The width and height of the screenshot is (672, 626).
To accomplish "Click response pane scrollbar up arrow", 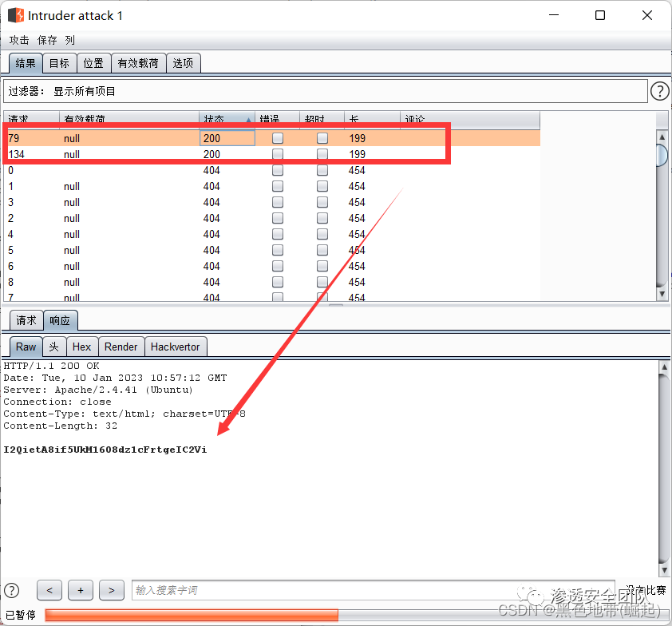I will pos(664,367).
